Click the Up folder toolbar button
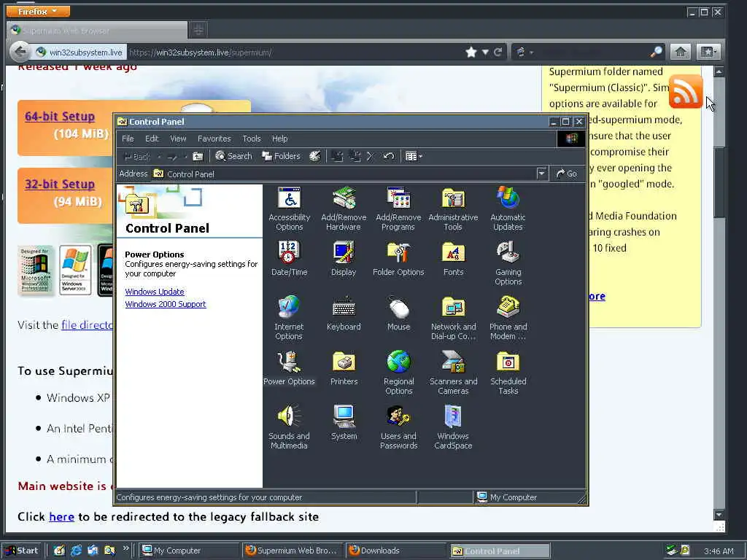Viewport: 747px width, 560px height. tap(198, 156)
